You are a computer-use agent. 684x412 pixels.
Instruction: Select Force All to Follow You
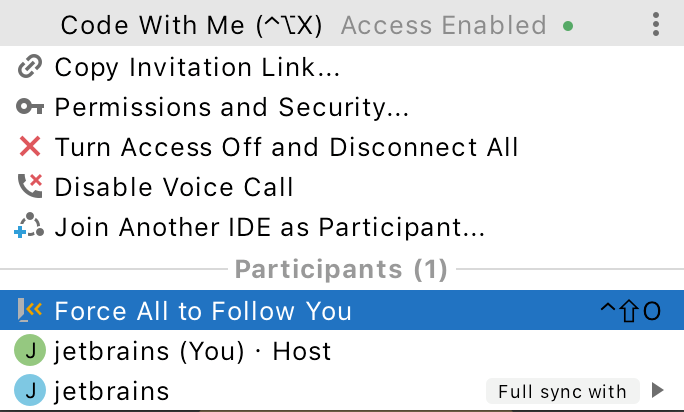(203, 311)
